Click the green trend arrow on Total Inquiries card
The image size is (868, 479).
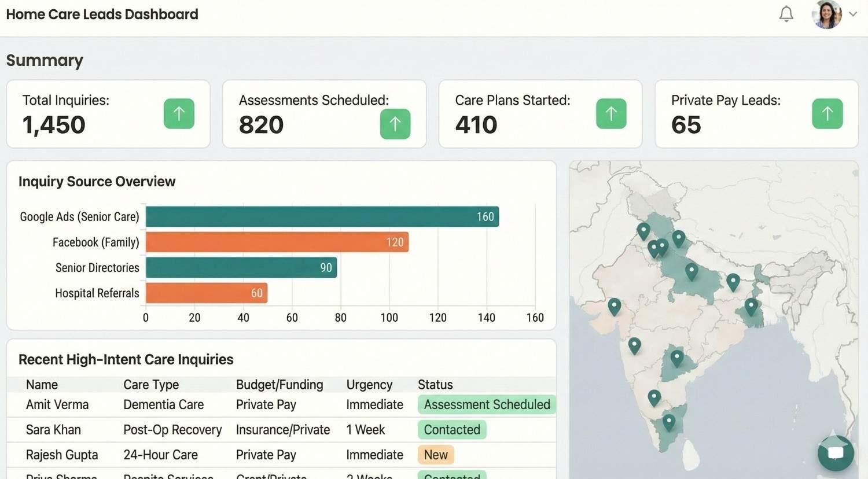pos(179,113)
